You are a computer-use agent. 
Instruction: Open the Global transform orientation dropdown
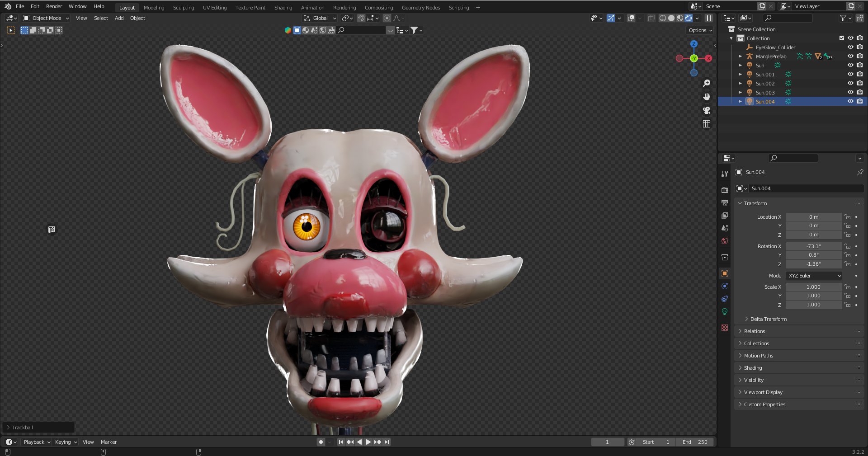320,18
